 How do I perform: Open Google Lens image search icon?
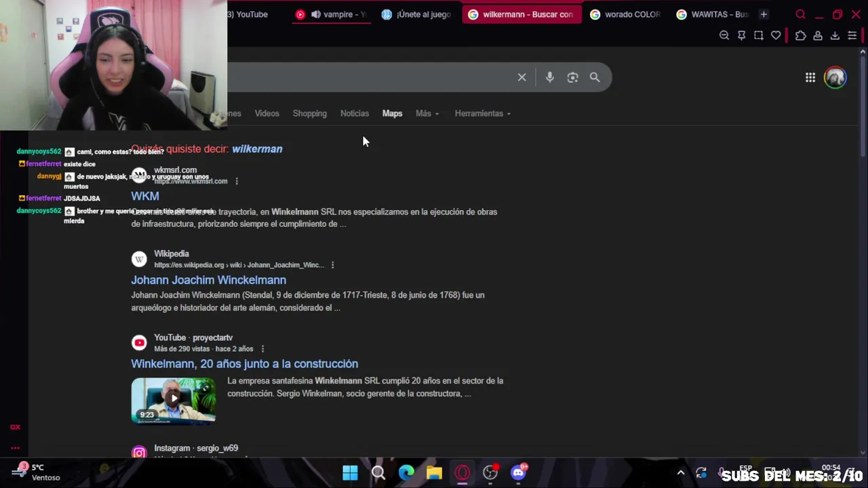[573, 77]
